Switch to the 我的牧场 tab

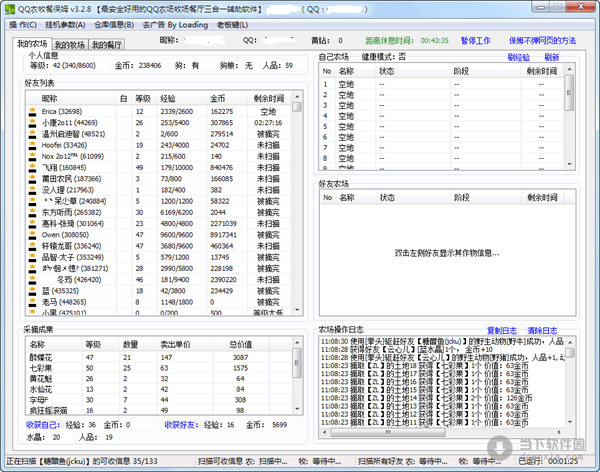point(69,44)
